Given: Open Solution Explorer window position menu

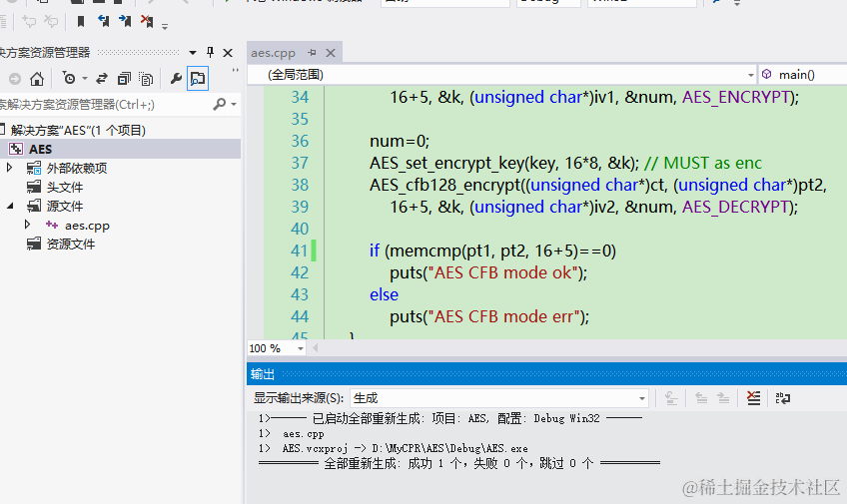Looking at the screenshot, I should pos(193,53).
